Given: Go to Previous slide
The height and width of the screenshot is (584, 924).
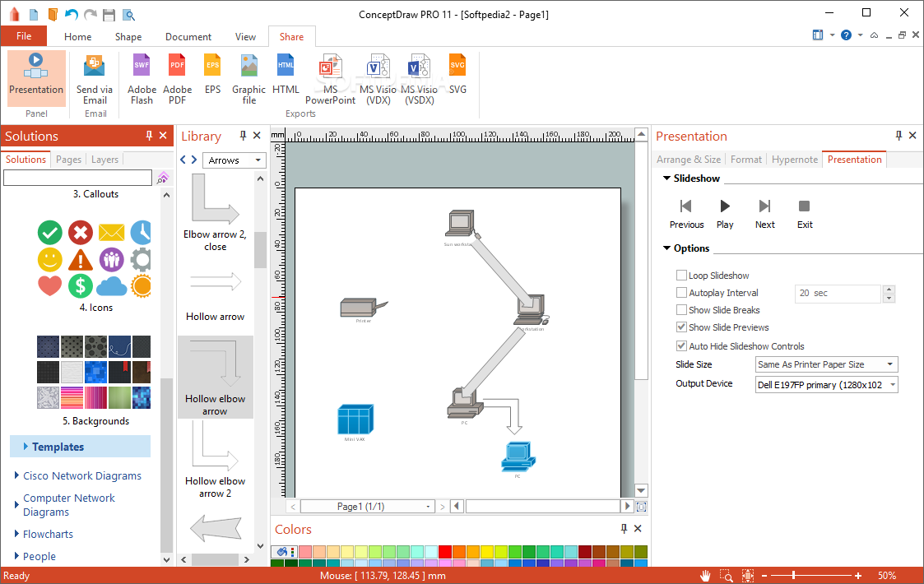Looking at the screenshot, I should [686, 214].
